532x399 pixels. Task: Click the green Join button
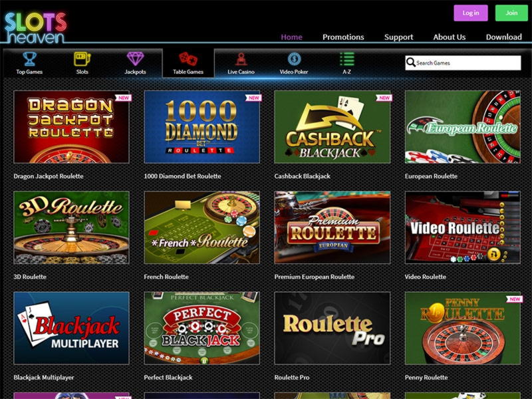tap(511, 13)
